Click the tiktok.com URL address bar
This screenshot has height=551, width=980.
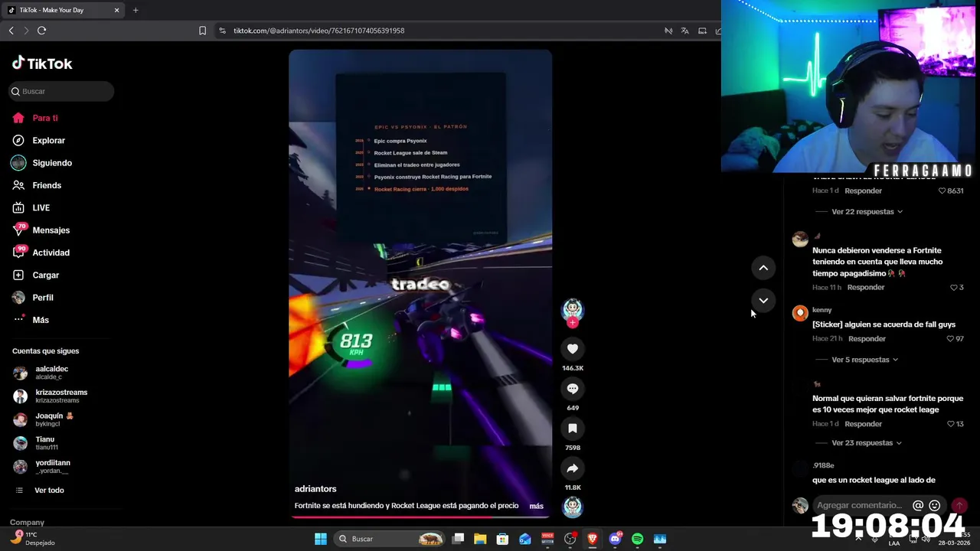coord(318,31)
